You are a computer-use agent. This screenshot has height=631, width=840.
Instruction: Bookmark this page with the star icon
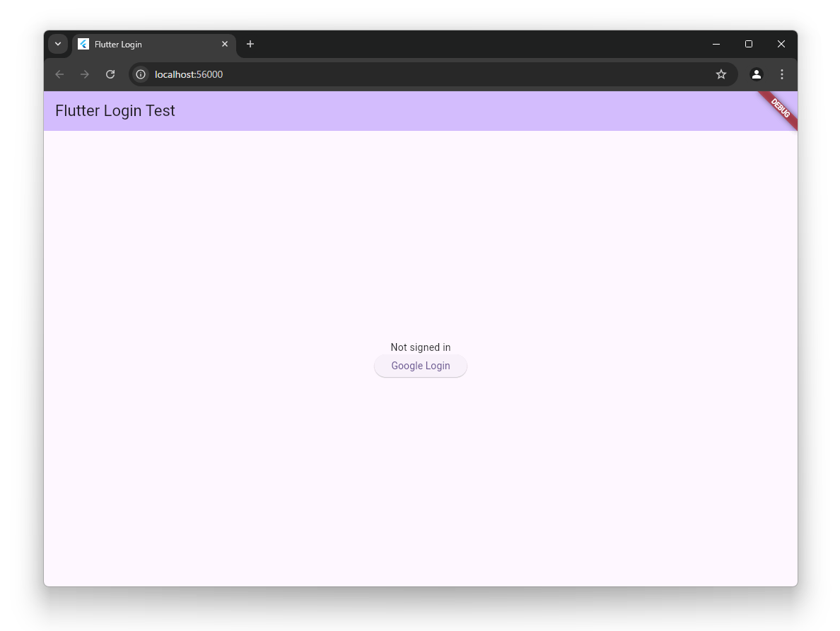(721, 74)
